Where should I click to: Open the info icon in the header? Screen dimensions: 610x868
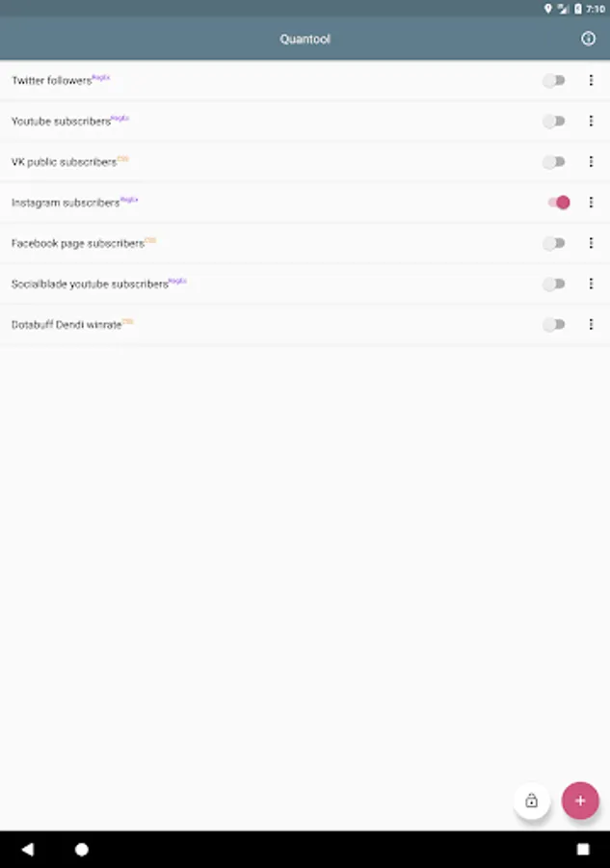pyautogui.click(x=588, y=39)
